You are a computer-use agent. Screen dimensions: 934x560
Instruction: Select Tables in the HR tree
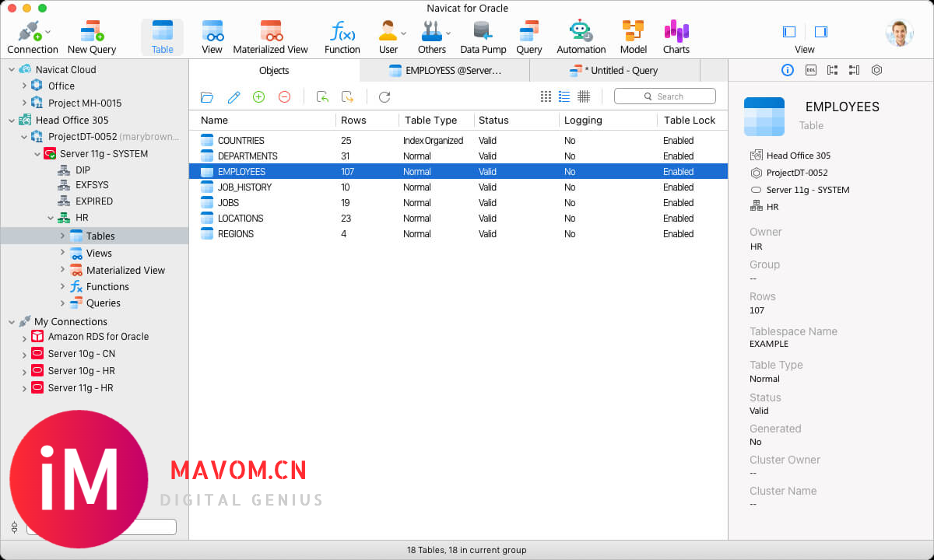pyautogui.click(x=94, y=236)
